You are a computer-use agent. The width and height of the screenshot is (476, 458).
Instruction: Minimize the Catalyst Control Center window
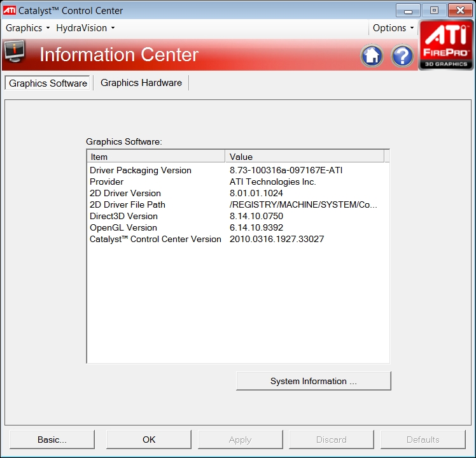[408, 11]
